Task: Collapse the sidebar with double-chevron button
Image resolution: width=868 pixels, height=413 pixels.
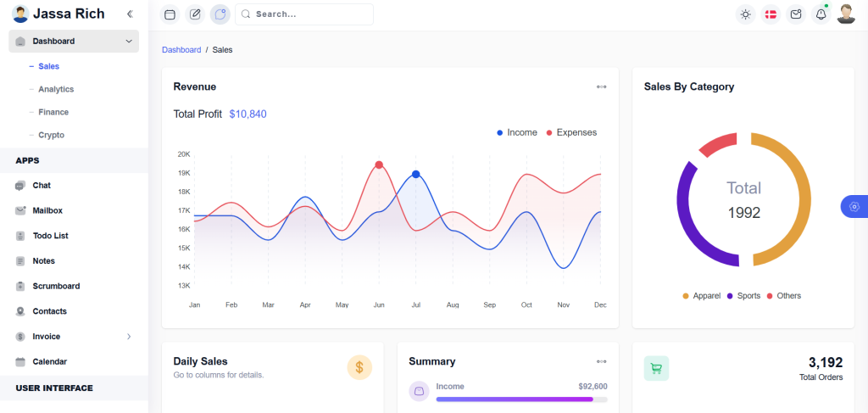Action: 130,14
